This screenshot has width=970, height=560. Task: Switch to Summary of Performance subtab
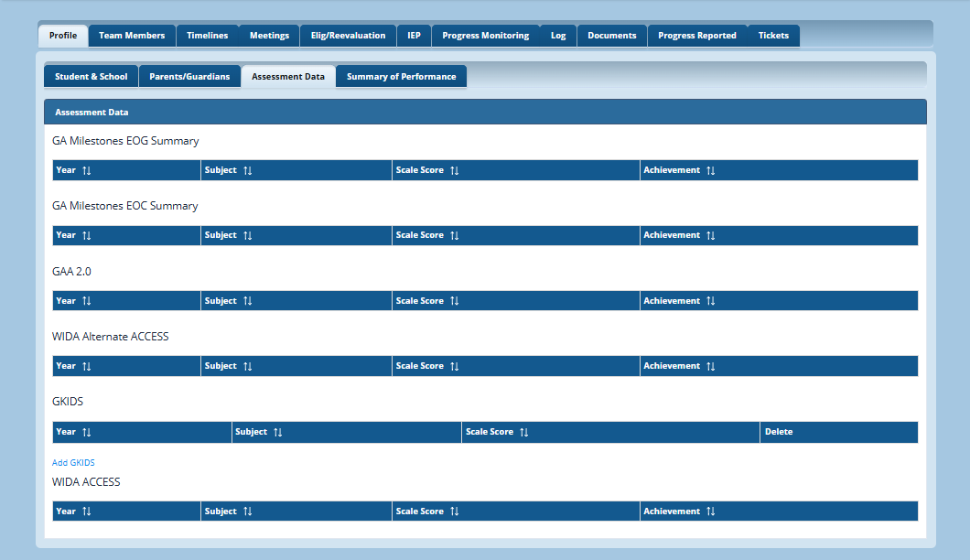pos(401,77)
